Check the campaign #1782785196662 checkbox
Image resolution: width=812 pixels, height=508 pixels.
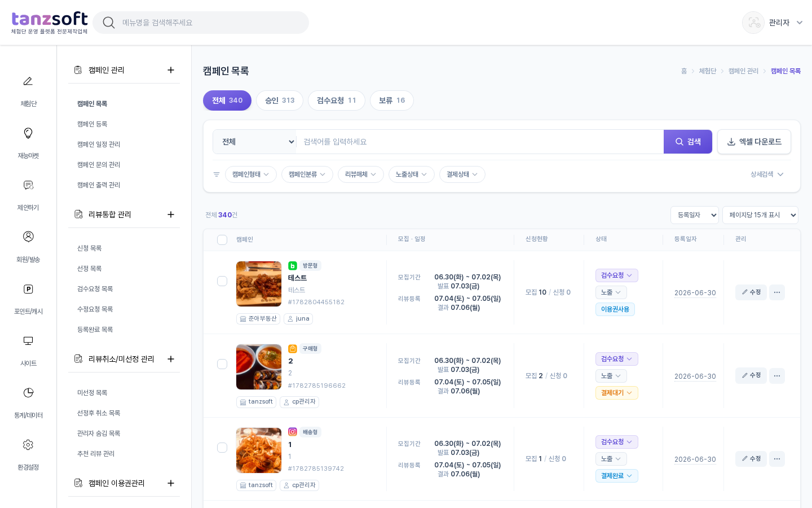point(222,364)
